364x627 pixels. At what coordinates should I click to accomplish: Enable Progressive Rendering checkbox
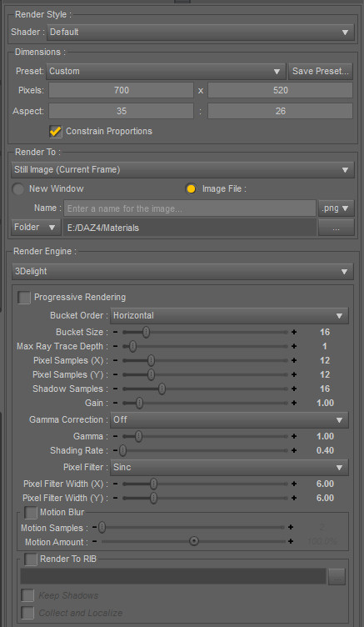[x=24, y=298]
